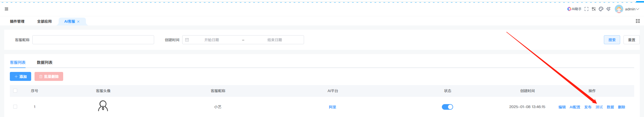
Task: Open the AI助手 assistant
Action: click(574, 9)
